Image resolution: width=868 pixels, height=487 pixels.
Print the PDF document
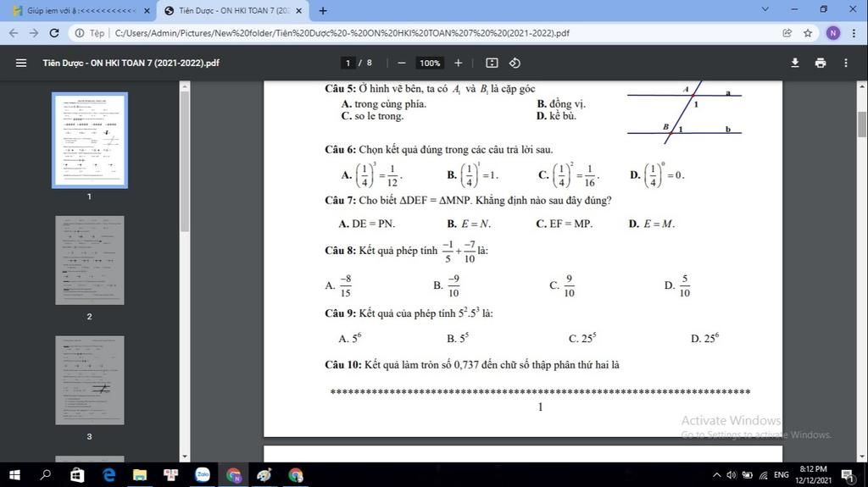pos(821,63)
